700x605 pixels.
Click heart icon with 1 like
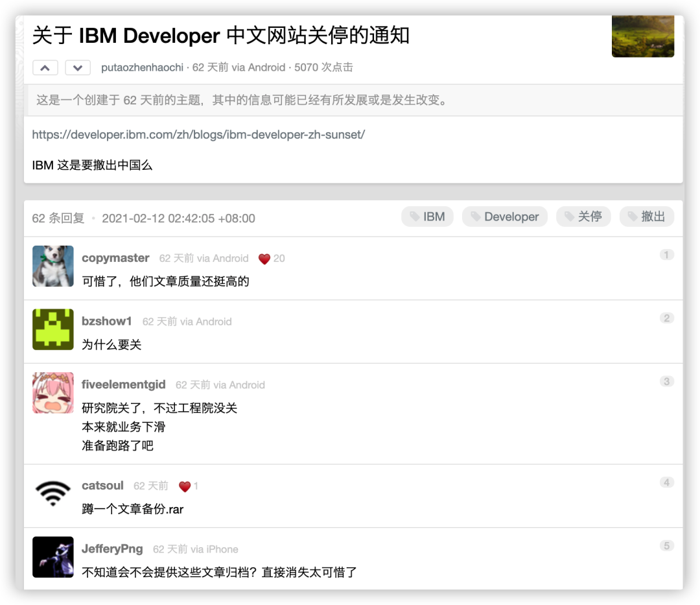[185, 487]
